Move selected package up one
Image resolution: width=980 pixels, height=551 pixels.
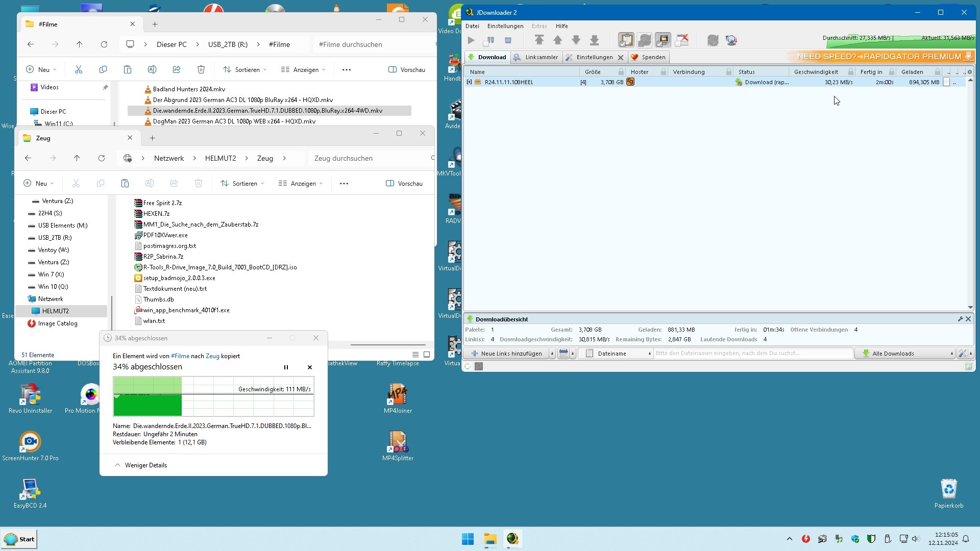point(557,40)
